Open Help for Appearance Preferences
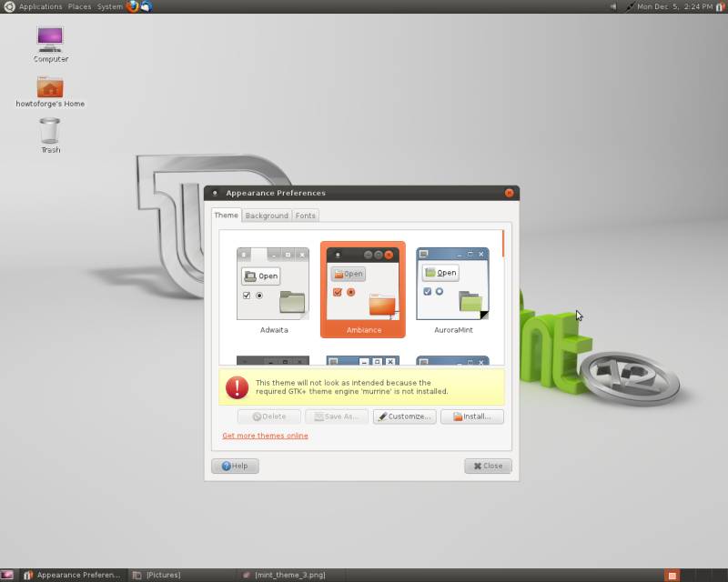The image size is (728, 582). pyautogui.click(x=235, y=466)
